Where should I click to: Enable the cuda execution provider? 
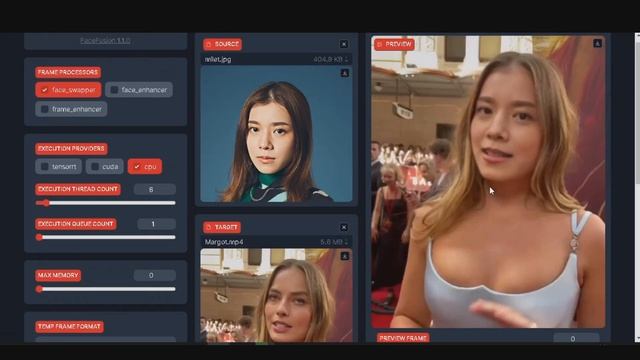[x=104, y=167]
